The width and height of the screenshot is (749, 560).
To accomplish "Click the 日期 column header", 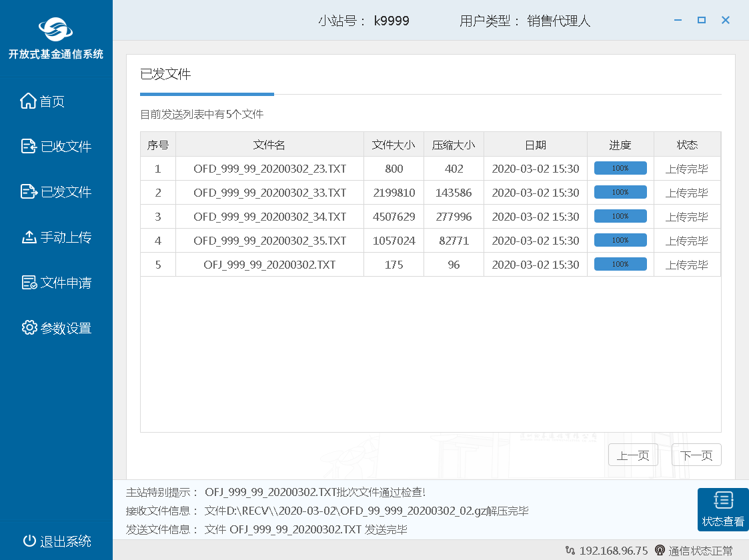I will point(536,145).
